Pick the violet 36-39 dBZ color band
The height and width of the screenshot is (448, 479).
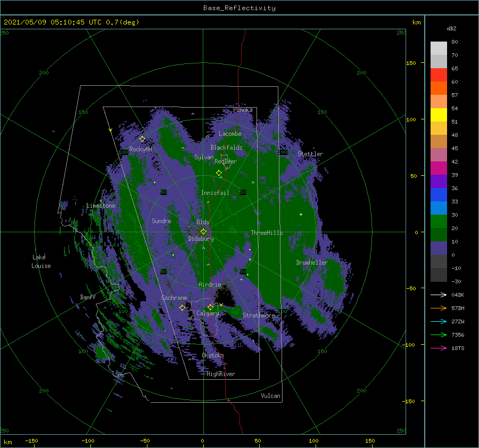439,182
